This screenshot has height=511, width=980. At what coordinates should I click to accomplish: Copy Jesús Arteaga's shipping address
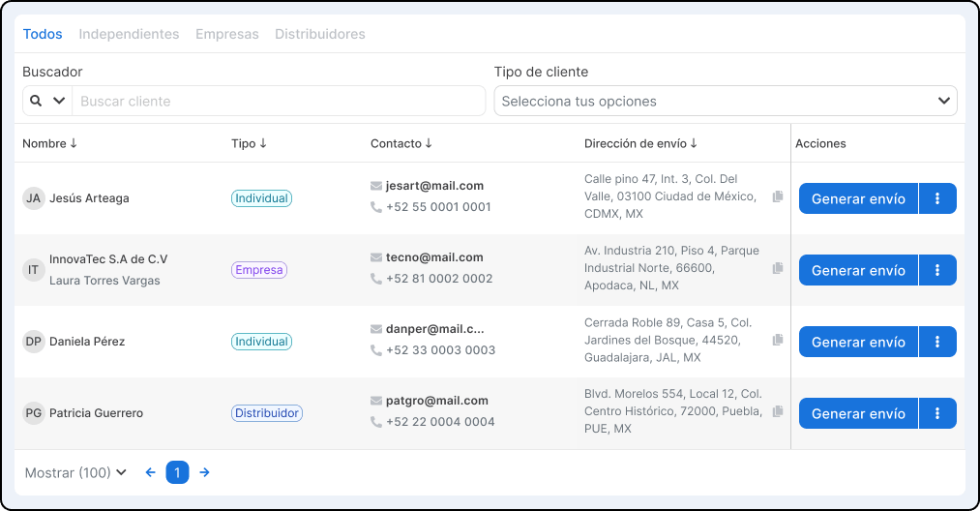pyautogui.click(x=778, y=197)
